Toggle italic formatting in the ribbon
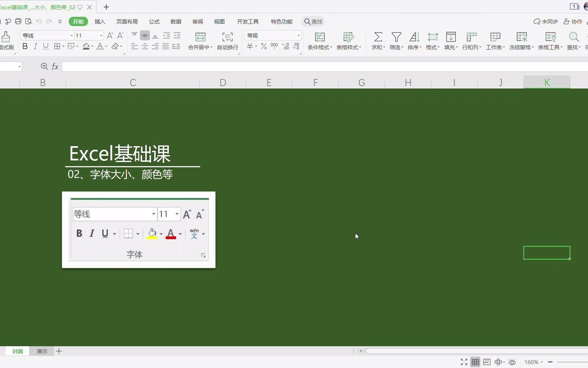588x368 pixels. [x=35, y=46]
